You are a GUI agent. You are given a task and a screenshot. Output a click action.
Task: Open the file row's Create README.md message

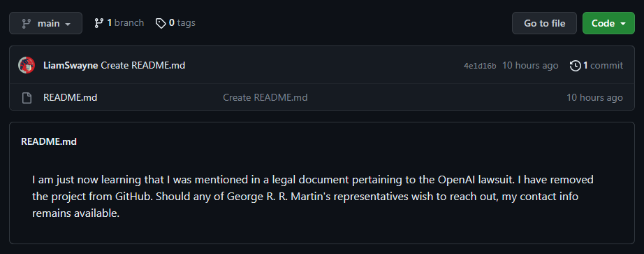pyautogui.click(x=265, y=97)
